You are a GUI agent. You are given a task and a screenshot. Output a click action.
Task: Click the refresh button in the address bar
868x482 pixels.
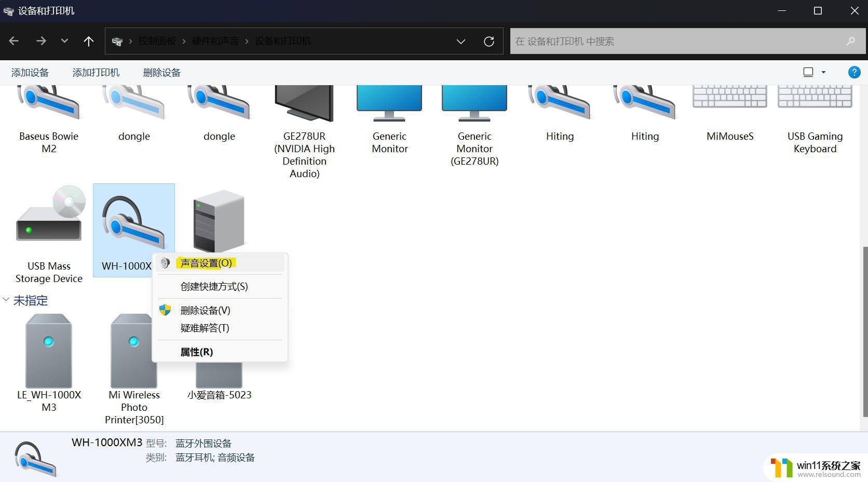coord(489,41)
